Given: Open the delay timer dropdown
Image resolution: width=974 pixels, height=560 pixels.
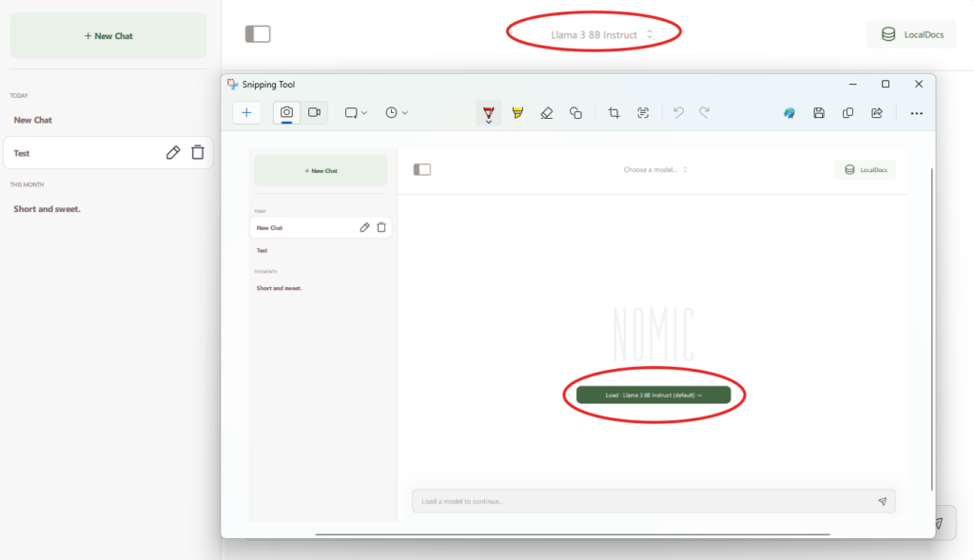Looking at the screenshot, I should click(397, 113).
